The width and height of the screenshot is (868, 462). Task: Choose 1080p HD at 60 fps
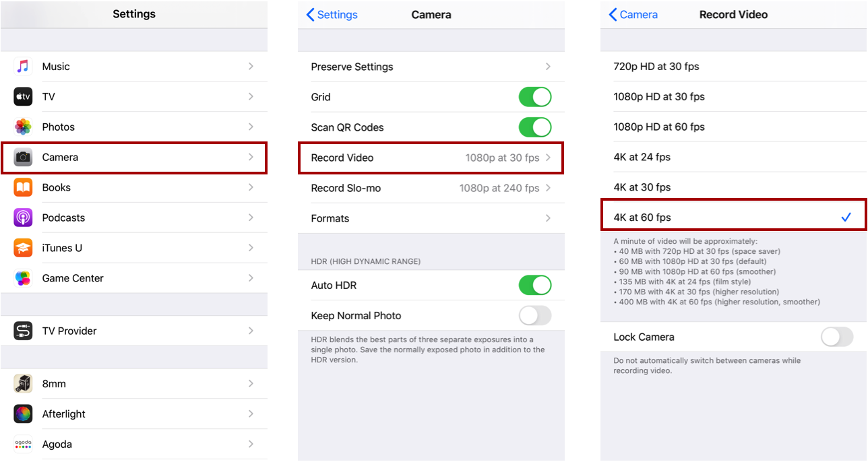coord(658,127)
